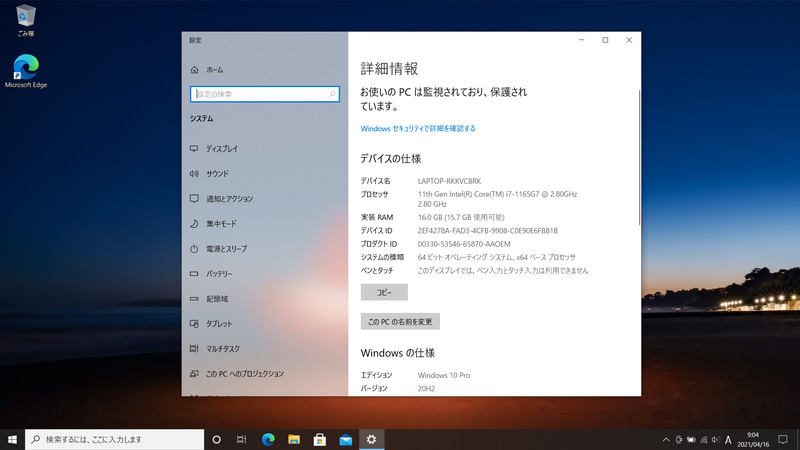Click the プロダクト ID value 00330-53546-65870-AAOEM
800x450 pixels.
coord(464,244)
